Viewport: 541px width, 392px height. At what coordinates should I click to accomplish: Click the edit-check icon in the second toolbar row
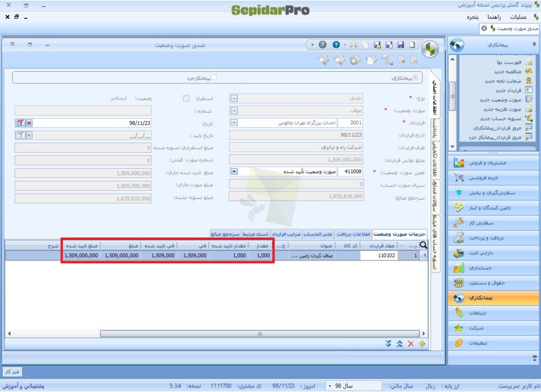[x=414, y=60]
